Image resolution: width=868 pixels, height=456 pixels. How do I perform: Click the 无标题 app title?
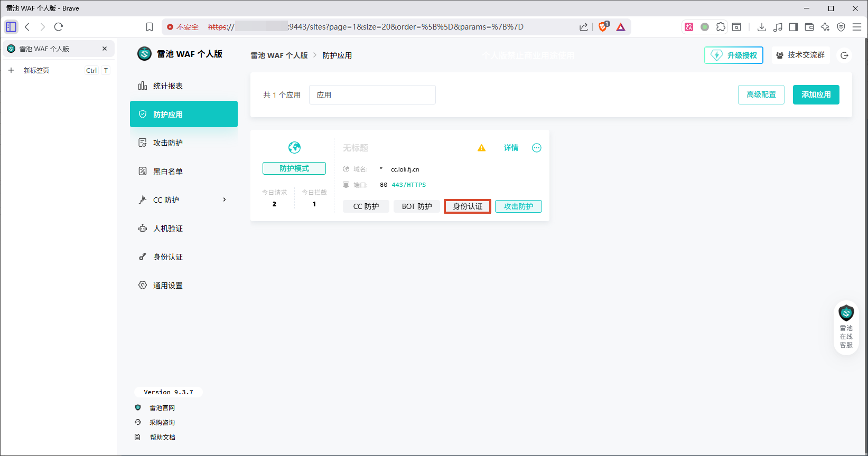pos(356,148)
